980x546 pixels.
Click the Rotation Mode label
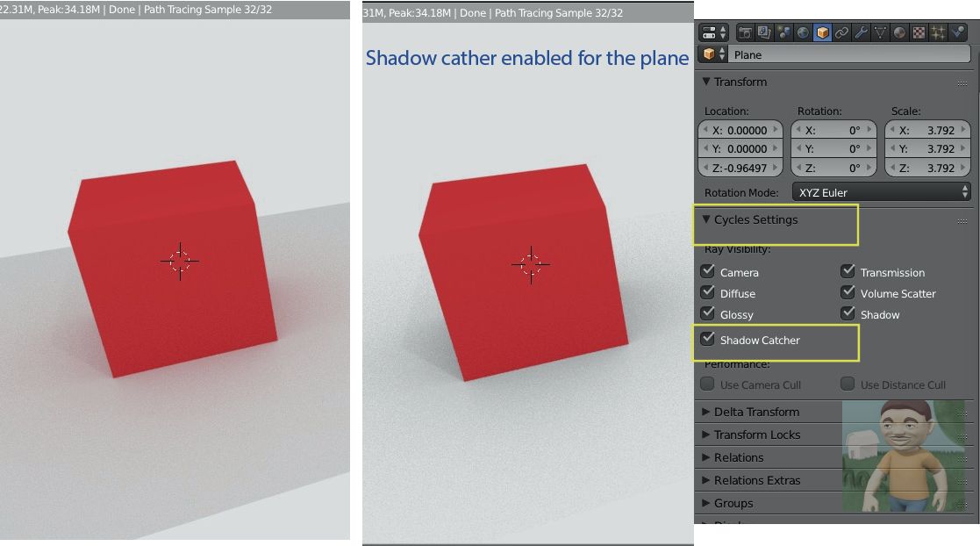[x=741, y=192]
